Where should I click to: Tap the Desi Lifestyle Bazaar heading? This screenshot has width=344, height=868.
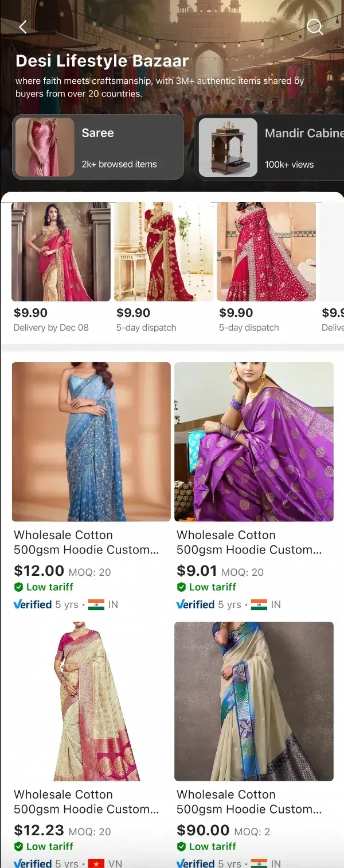(102, 61)
